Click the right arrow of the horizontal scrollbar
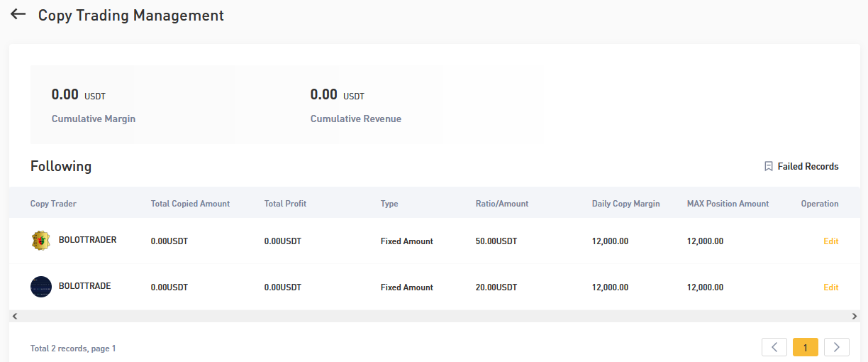 [x=854, y=316]
